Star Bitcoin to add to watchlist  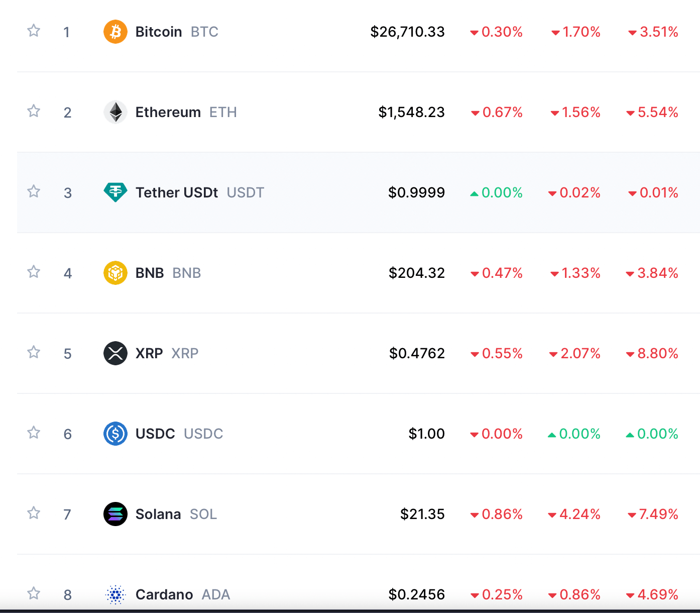(34, 31)
